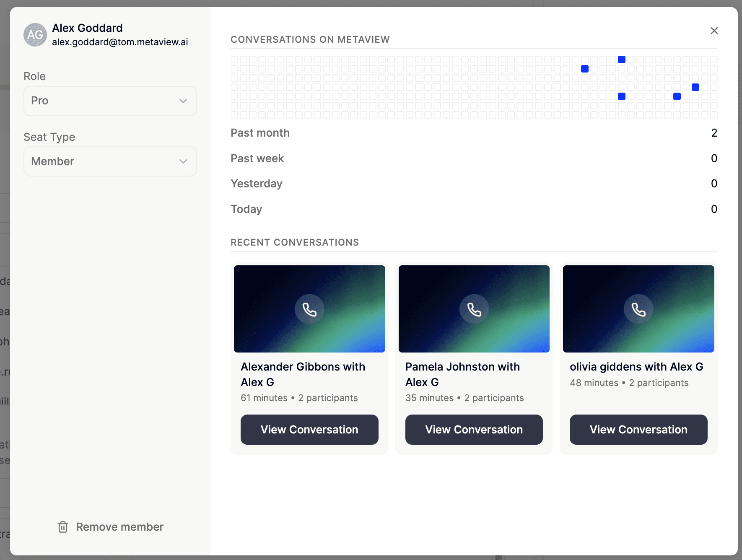
Task: Select the second-row blue activity square
Action: tap(585, 69)
